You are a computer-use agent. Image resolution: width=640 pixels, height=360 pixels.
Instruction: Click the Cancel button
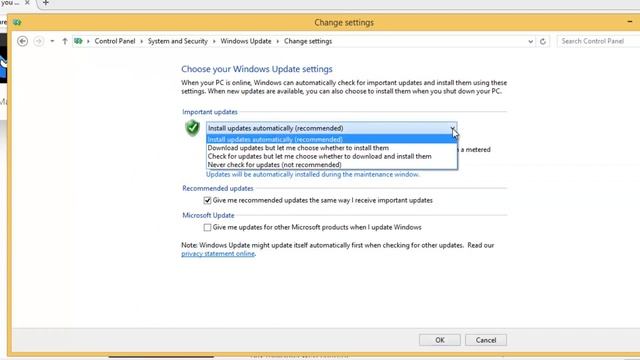click(486, 340)
